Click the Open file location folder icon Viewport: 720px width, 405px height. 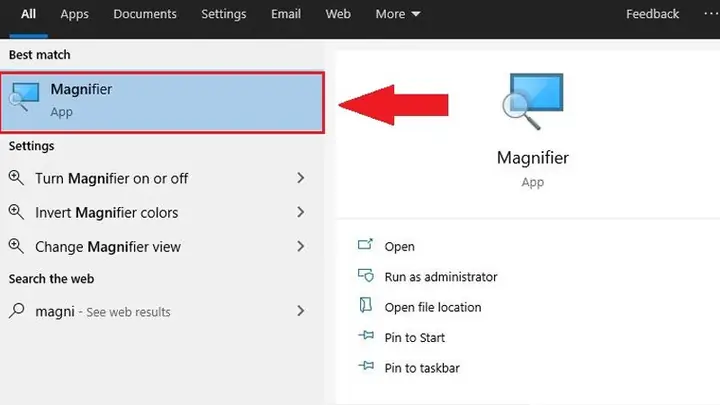(x=366, y=305)
